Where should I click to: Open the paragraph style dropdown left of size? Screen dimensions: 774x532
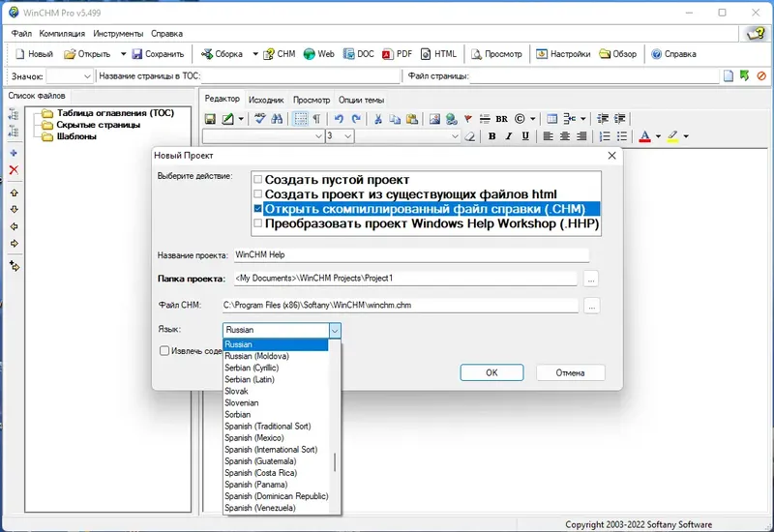pos(318,136)
